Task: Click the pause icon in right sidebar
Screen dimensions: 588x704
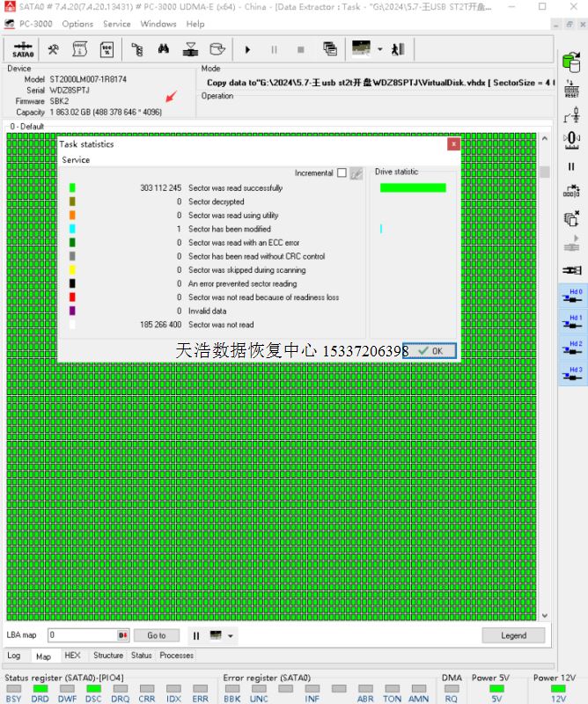Action: click(x=572, y=166)
